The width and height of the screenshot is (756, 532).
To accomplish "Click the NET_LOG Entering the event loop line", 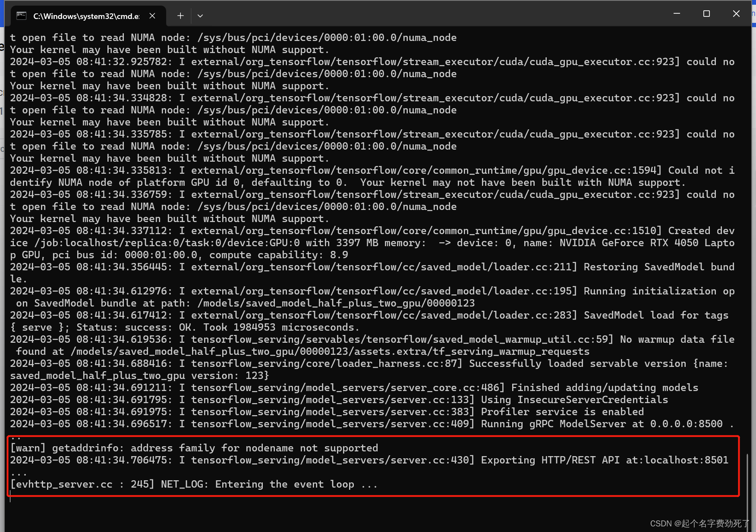I will 194,484.
